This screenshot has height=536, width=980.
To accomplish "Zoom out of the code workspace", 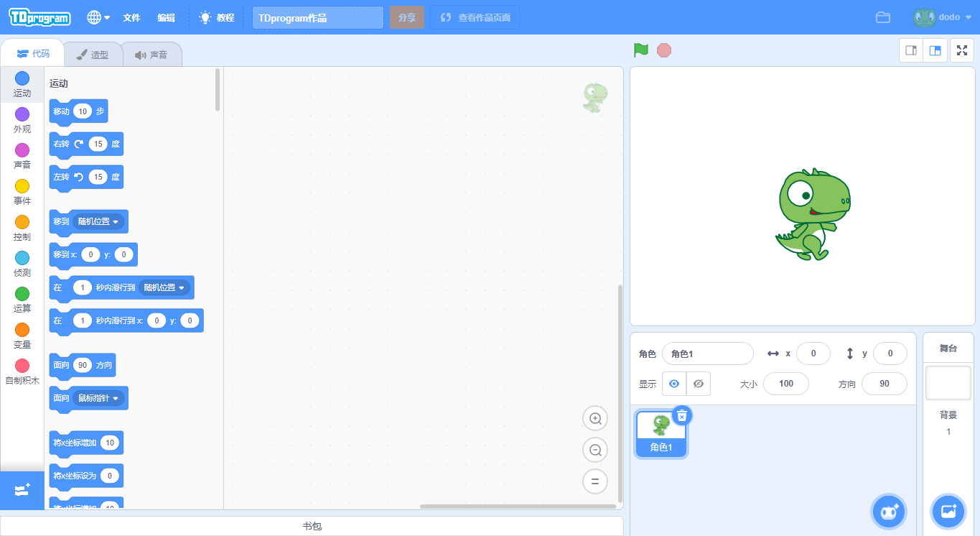I will pyautogui.click(x=595, y=450).
